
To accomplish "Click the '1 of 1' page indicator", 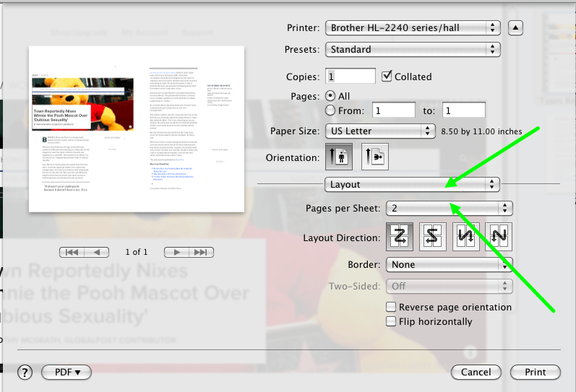I will [137, 252].
